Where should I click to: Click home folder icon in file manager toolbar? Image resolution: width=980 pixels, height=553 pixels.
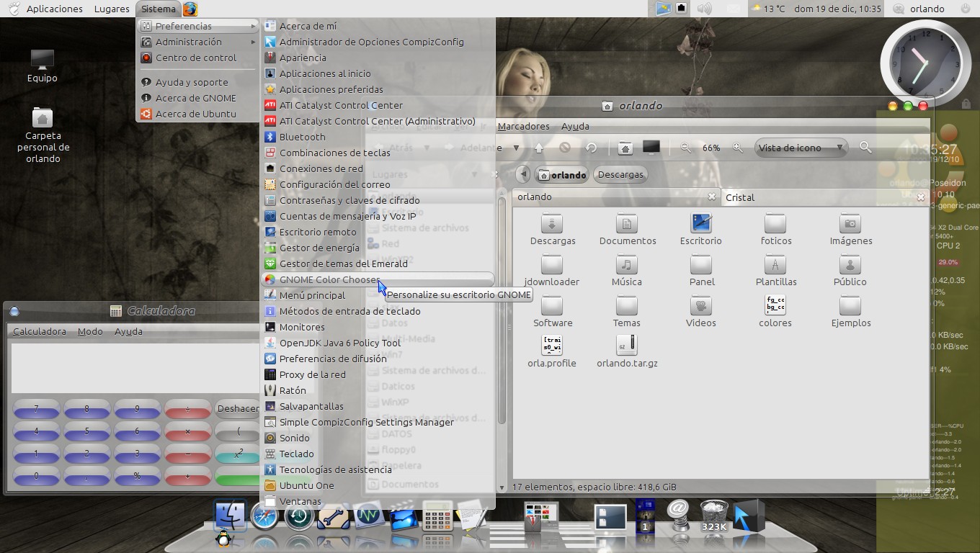coord(625,148)
